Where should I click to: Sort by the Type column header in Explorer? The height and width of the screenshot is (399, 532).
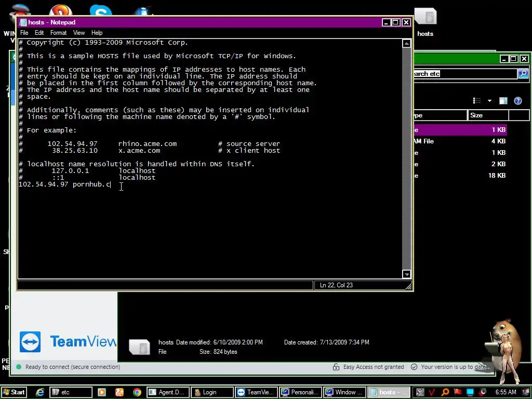(440, 115)
